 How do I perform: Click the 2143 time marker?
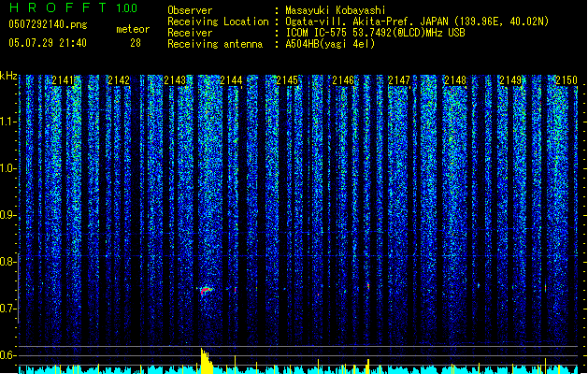175,80
